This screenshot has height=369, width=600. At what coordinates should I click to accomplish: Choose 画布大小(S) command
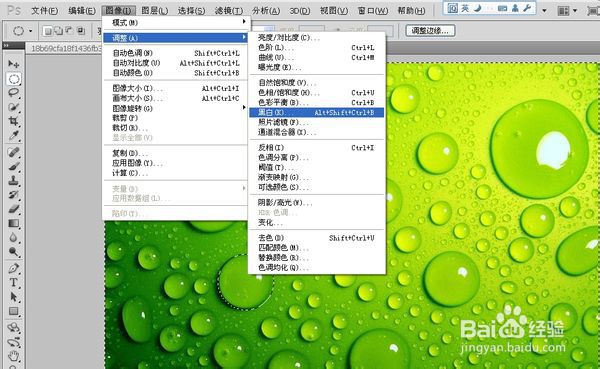click(176, 98)
